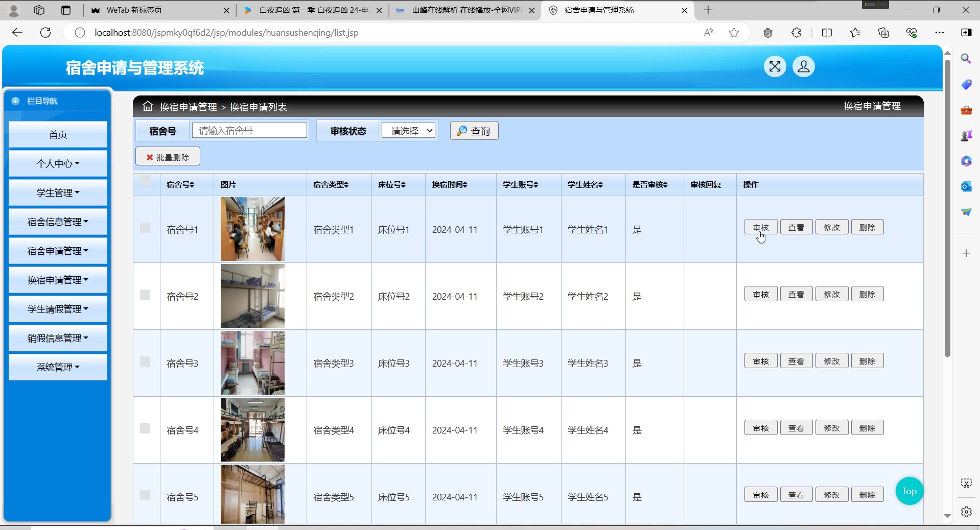Click the round Top back-to-top button
This screenshot has height=530, width=980.
pos(909,491)
